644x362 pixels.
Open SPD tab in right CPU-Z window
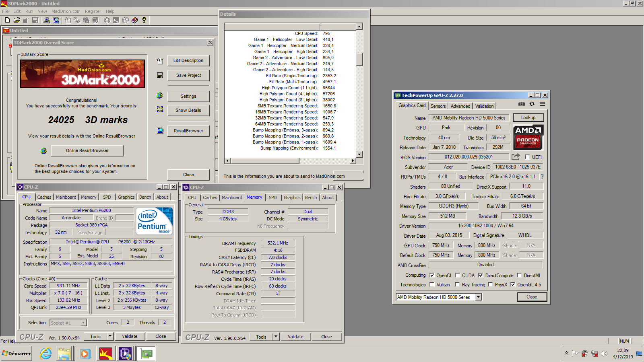(x=272, y=197)
